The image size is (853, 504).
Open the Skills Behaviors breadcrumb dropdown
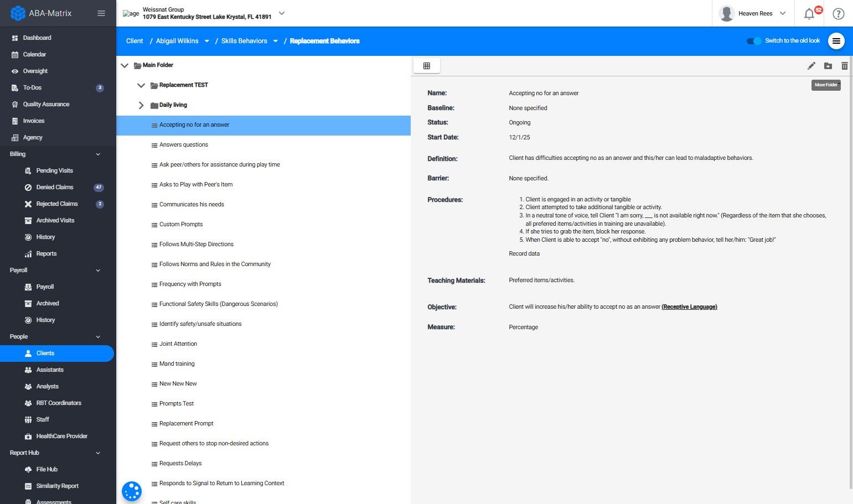pos(276,41)
